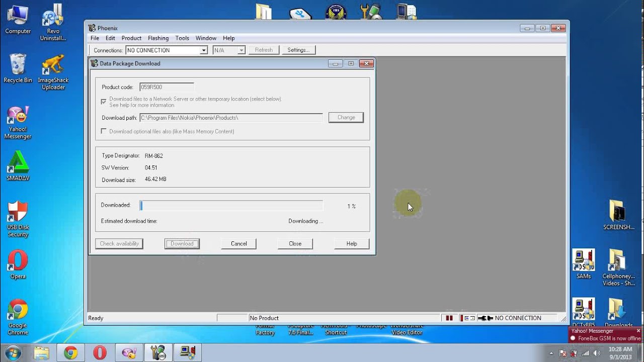Click the '46.42 MB' download size value
This screenshot has width=644, height=362.
155,179
